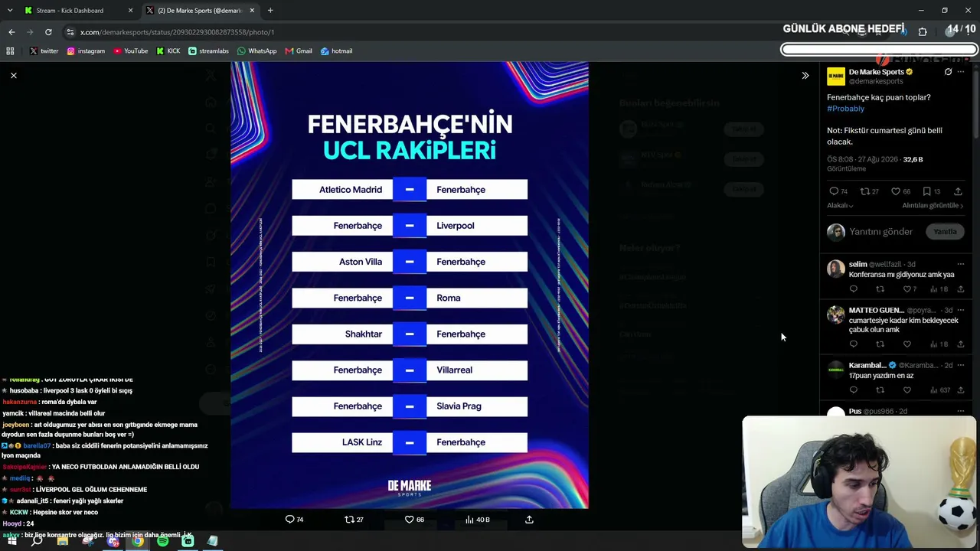Repost icon in the tweet panel
Screen dimensions: 980x551
point(864,191)
